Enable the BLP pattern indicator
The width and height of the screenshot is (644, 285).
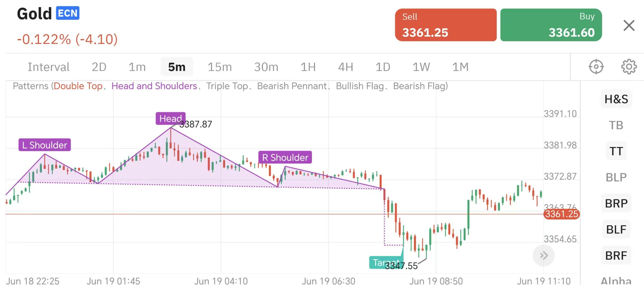[616, 178]
